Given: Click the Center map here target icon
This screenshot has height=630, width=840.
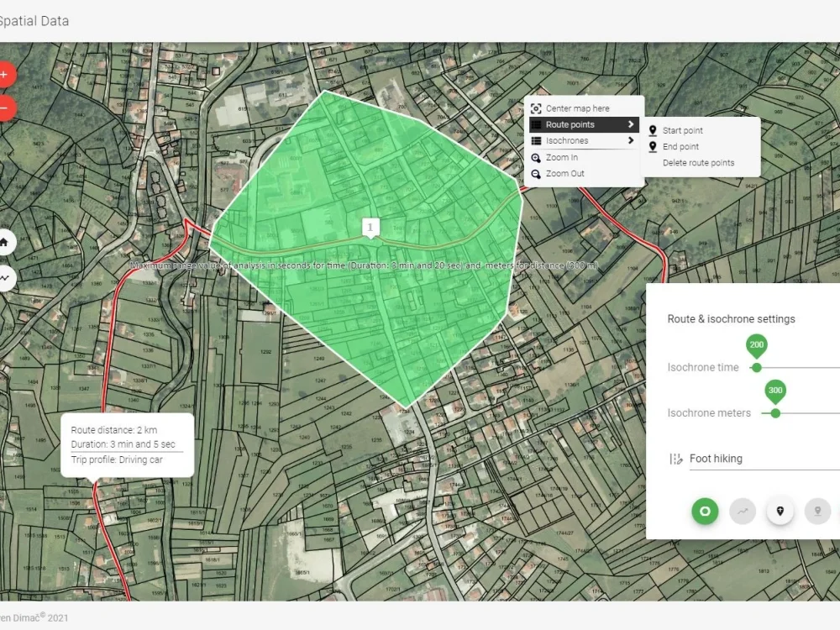Looking at the screenshot, I should coord(536,108).
